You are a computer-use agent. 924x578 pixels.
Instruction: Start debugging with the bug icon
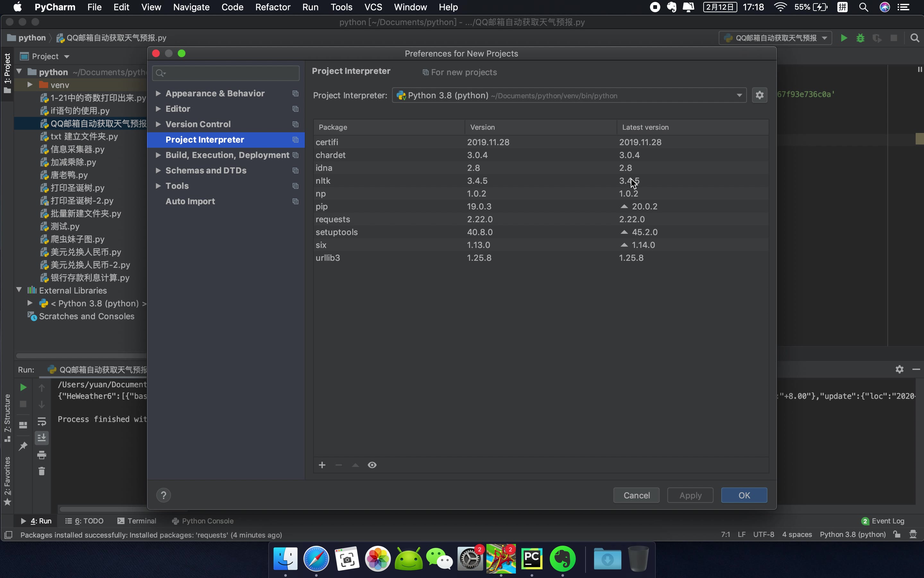[x=860, y=38]
